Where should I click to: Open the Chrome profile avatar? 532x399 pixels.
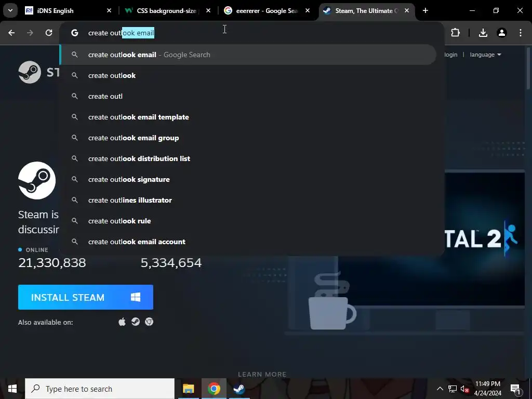(x=502, y=33)
